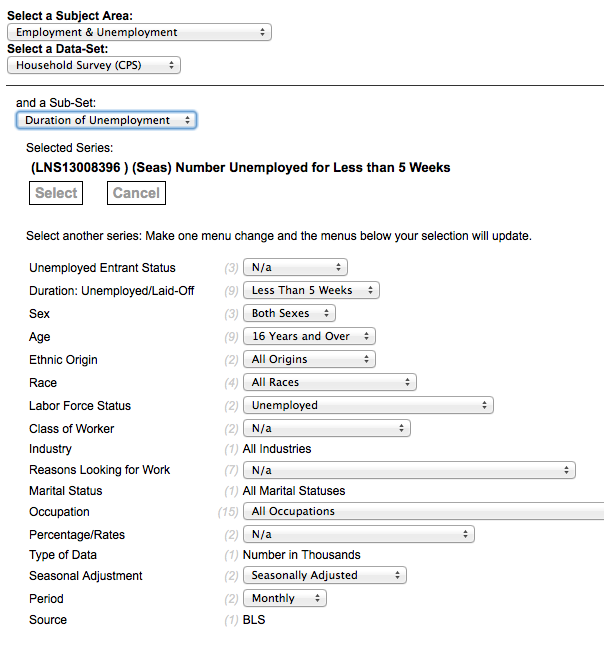Expand the Class of Worker dropdown
The image size is (604, 650).
click(326, 428)
